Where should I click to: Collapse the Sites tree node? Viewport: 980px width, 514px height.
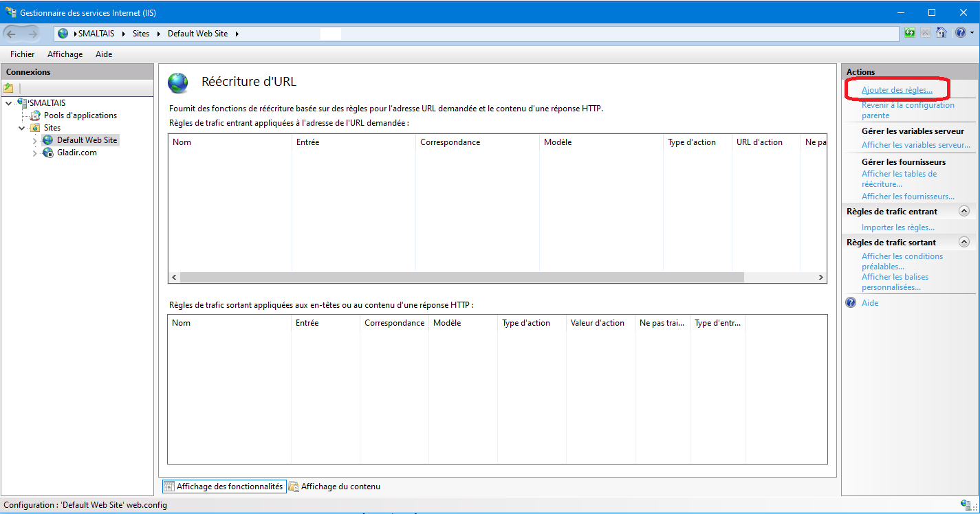pyautogui.click(x=22, y=128)
